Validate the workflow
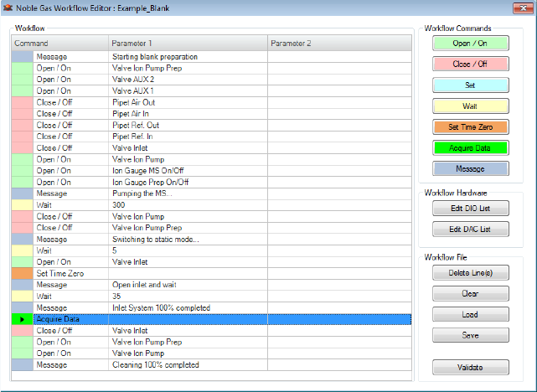The height and width of the screenshot is (392, 537). pos(470,368)
